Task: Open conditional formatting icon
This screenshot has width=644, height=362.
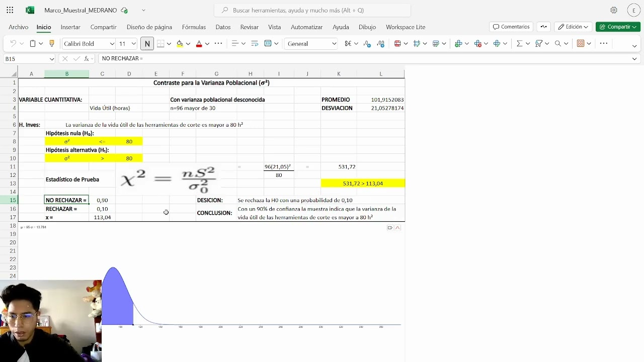Action: click(x=397, y=44)
